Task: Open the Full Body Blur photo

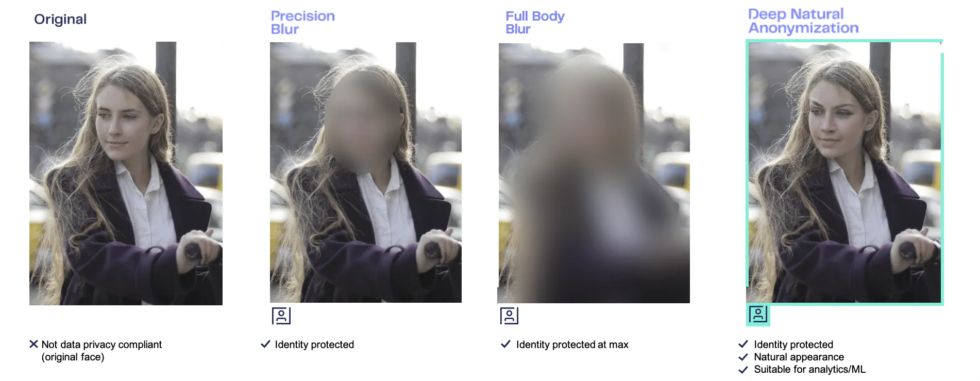Action: click(594, 173)
